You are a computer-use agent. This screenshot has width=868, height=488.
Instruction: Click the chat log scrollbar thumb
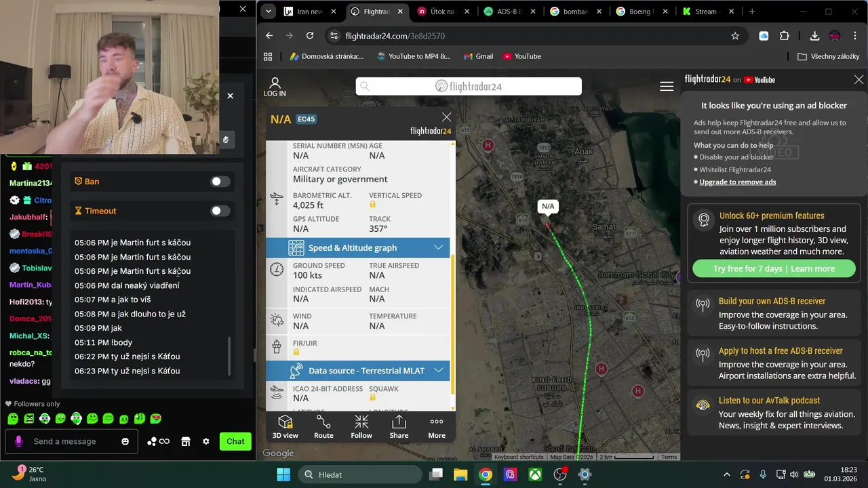229,357
